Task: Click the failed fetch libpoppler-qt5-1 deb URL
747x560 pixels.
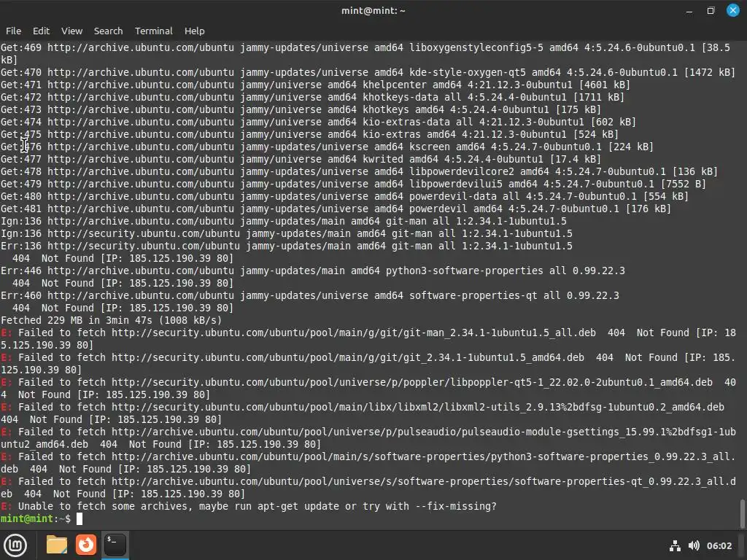Action: pos(412,382)
